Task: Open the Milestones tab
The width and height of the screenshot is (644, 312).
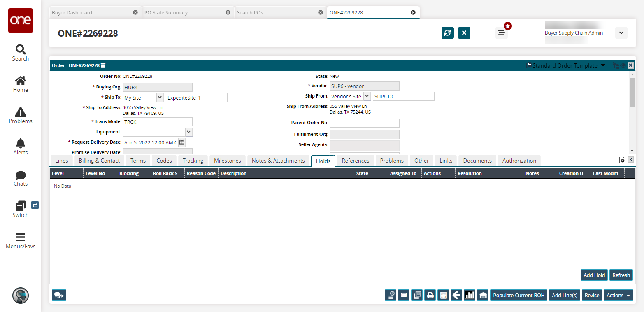Action: (x=228, y=161)
